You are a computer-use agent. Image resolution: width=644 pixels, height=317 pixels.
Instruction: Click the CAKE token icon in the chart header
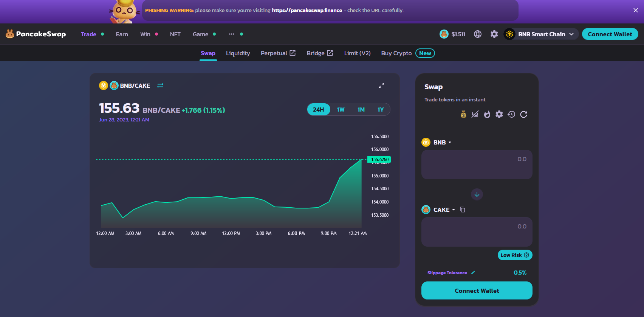(114, 85)
